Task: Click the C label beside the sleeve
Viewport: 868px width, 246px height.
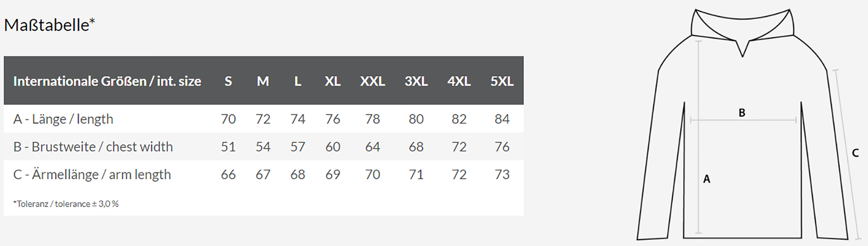Action: [x=855, y=153]
